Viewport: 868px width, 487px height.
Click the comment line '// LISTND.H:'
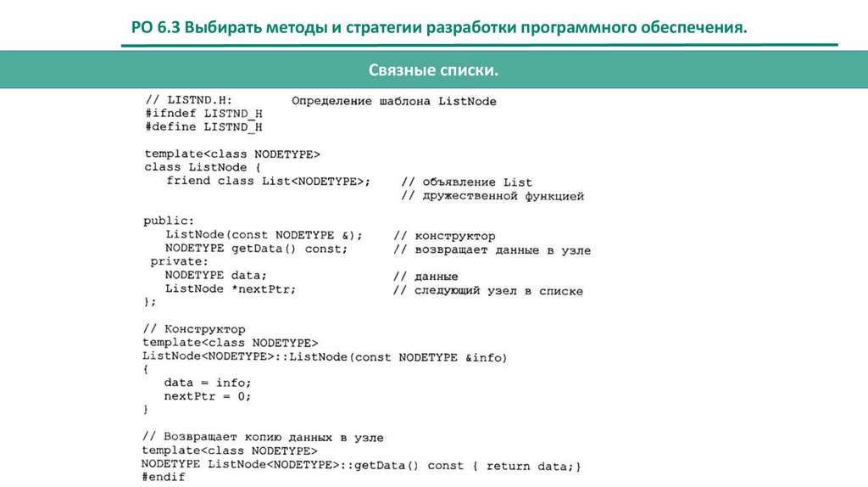pos(189,100)
